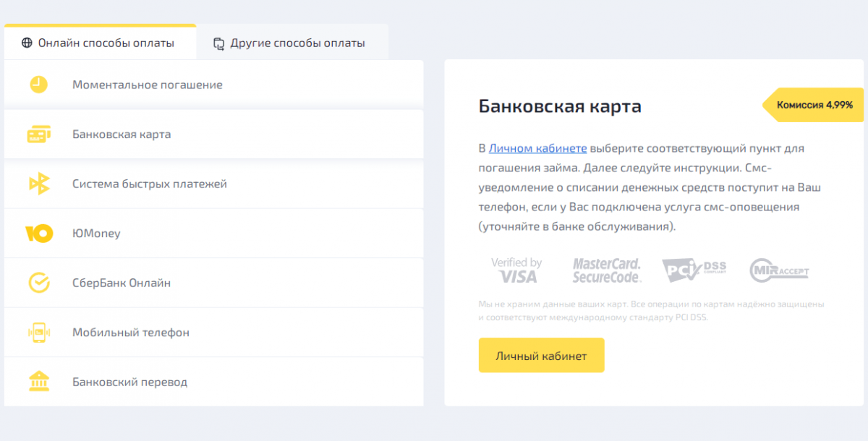Viewport: 868px width, 441px height.
Task: Click the mobile phone icon
Action: (38, 333)
